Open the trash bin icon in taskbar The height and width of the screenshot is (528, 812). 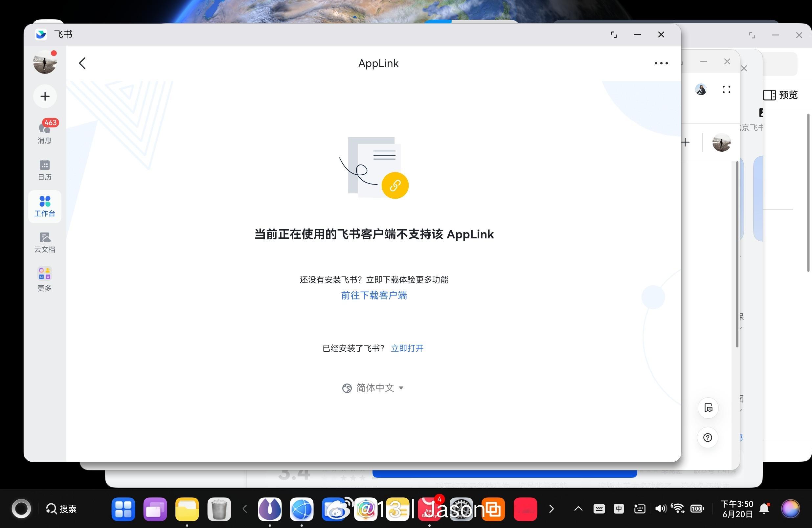coord(219,509)
